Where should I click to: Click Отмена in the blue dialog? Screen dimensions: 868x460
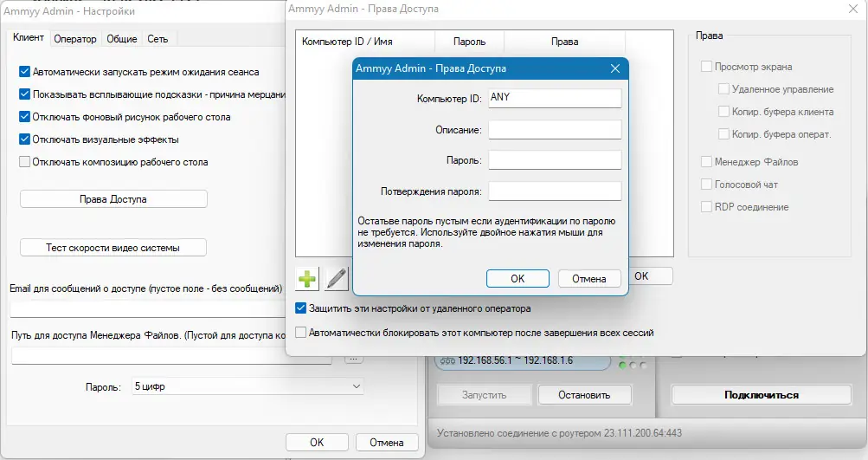click(x=589, y=279)
